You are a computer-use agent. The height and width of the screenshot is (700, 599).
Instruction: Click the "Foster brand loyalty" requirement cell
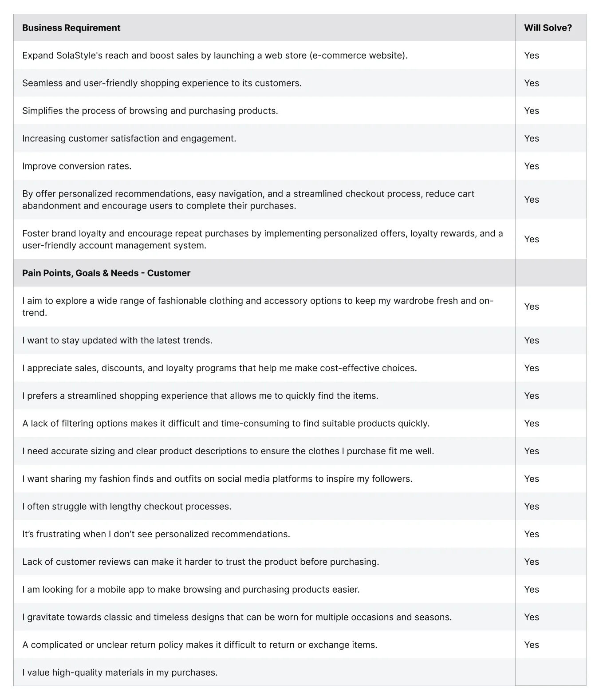(x=262, y=240)
